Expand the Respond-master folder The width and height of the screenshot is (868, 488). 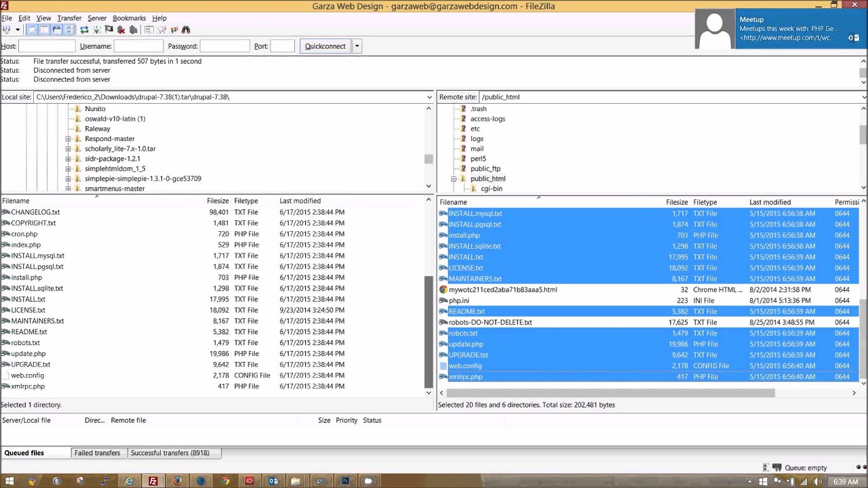68,139
